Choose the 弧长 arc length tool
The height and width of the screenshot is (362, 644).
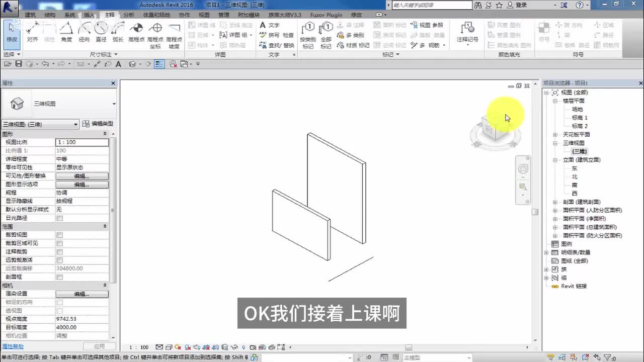click(118, 33)
